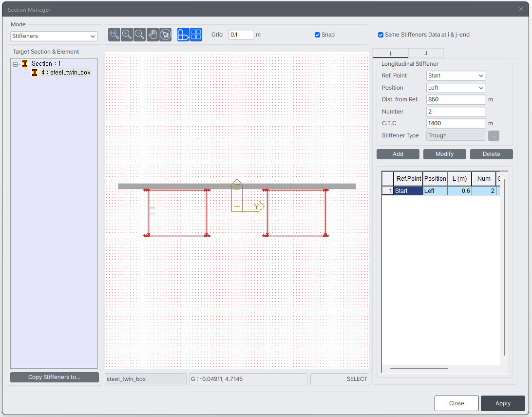Click the L (m) column header
This screenshot has height=417, width=532.
tap(459, 179)
